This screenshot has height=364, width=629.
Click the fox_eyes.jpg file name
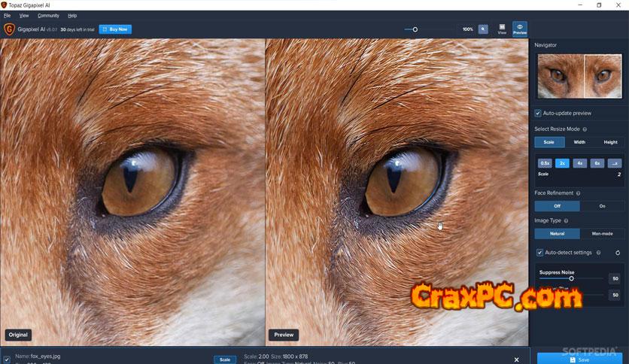[45, 356]
